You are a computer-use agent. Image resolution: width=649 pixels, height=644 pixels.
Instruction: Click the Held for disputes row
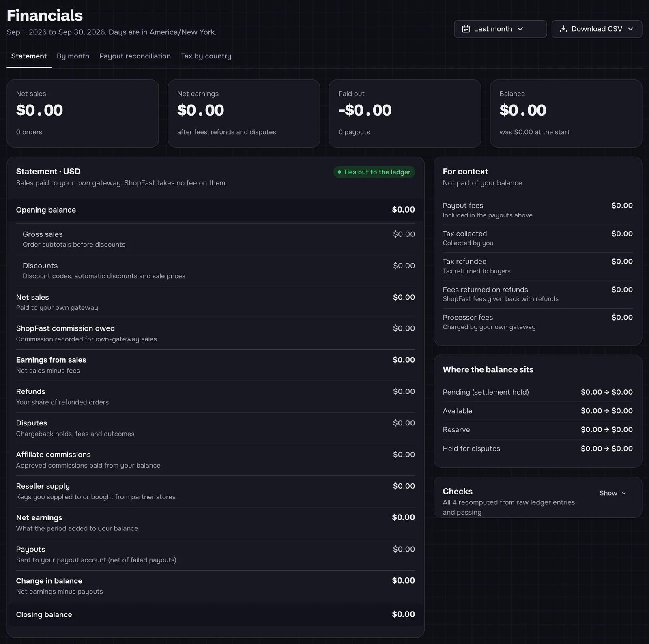(x=537, y=449)
